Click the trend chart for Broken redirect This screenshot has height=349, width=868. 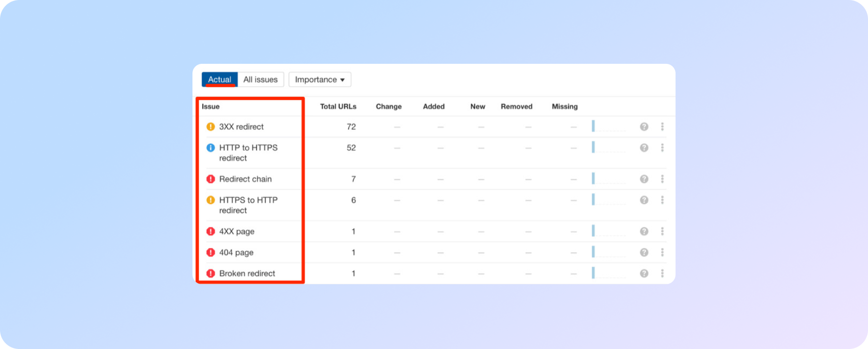click(x=609, y=273)
